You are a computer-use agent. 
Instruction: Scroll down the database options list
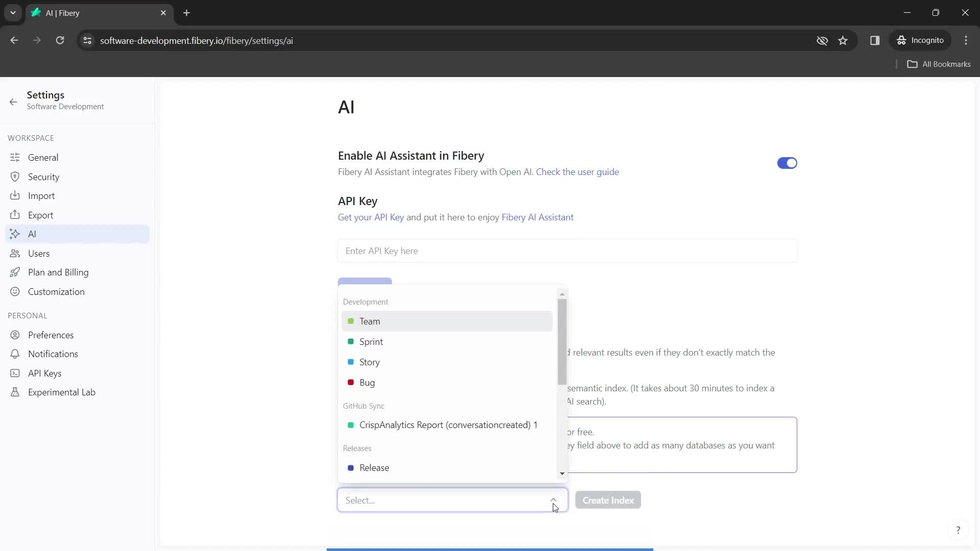click(x=561, y=473)
